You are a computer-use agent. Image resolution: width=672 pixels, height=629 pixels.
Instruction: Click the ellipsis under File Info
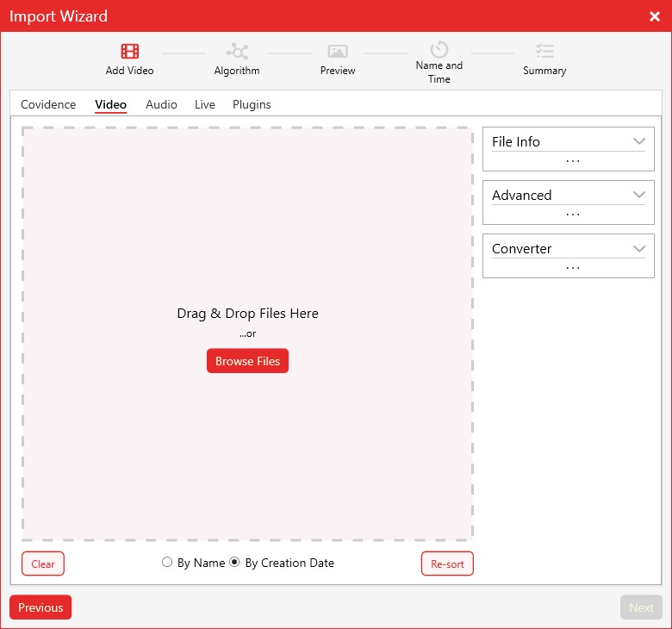coord(573,161)
